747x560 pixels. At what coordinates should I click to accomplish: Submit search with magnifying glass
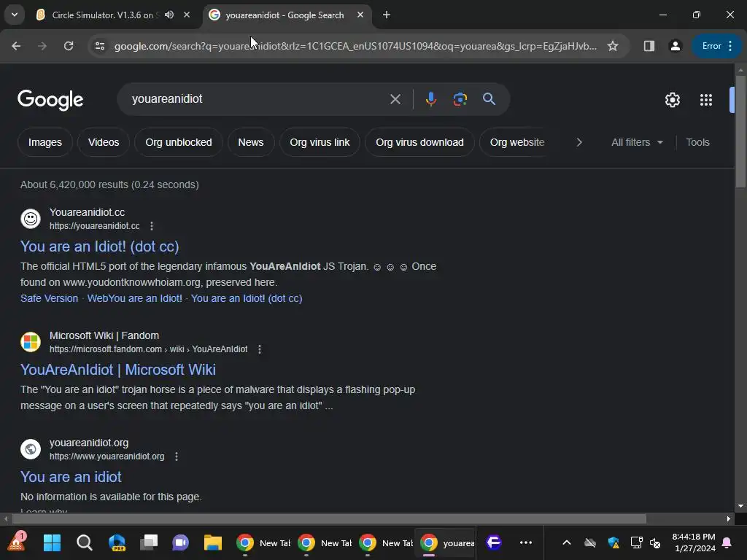(x=489, y=99)
